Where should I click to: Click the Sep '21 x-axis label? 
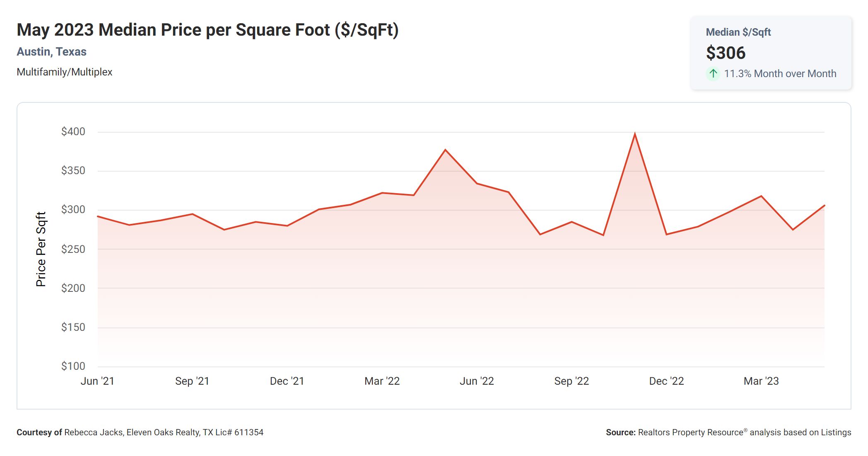[x=192, y=381]
